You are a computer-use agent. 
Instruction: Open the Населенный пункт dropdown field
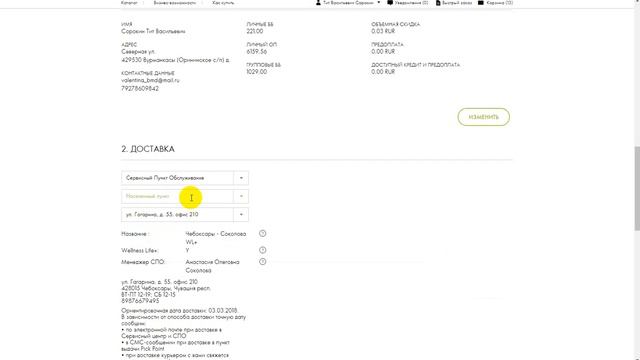tap(184, 196)
